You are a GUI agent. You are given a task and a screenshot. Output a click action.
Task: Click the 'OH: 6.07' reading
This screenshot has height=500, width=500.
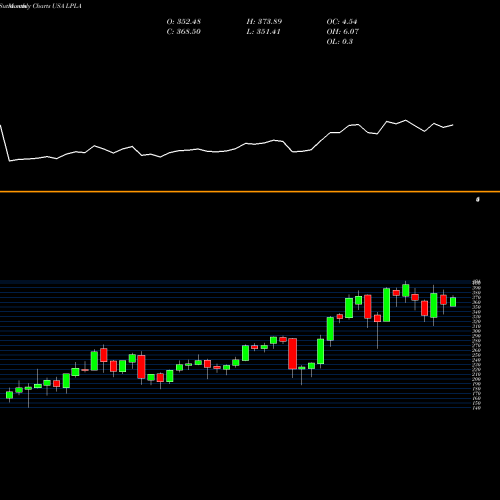[343, 32]
